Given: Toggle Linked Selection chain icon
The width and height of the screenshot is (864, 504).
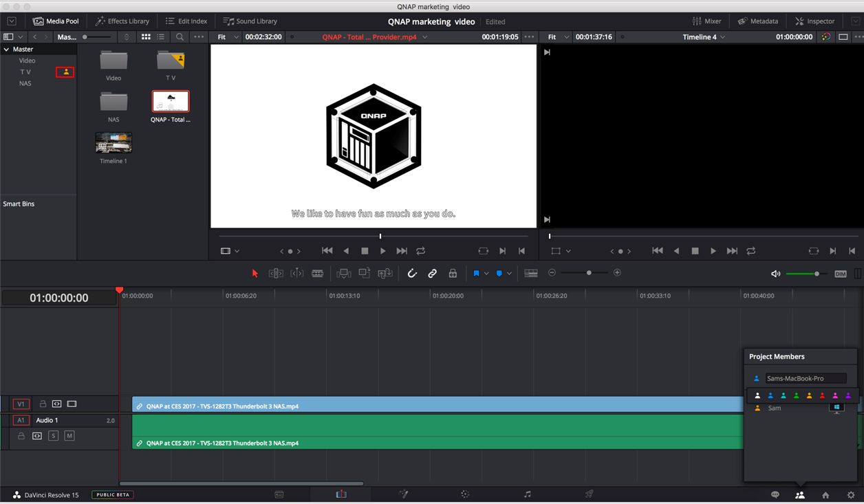Looking at the screenshot, I should [x=432, y=274].
